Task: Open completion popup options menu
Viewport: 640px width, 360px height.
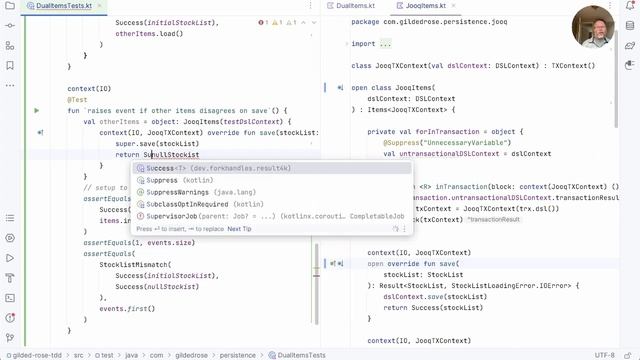Action: (x=404, y=229)
